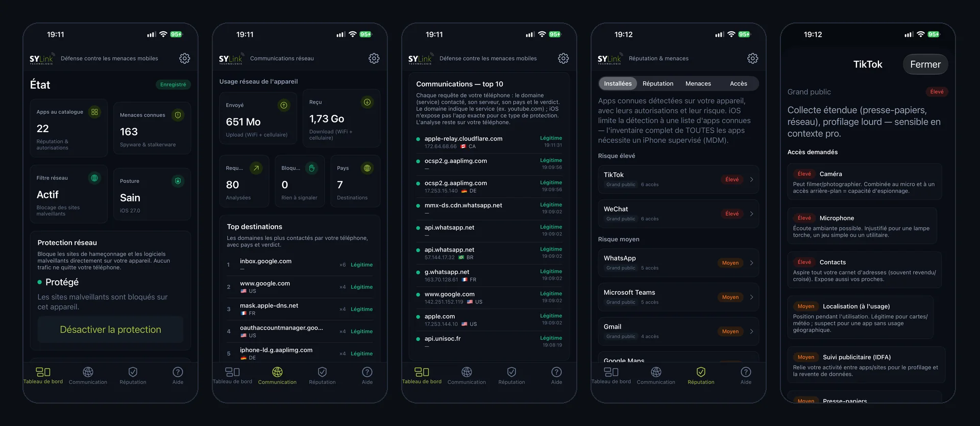Open Localisation (à l'usage) access card
The height and width of the screenshot is (426, 980).
tap(861, 317)
